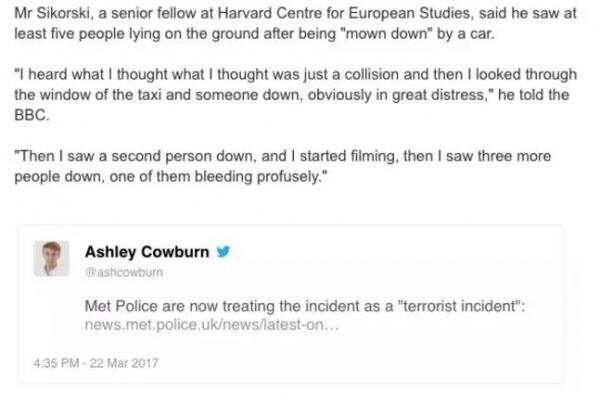600x404 pixels.
Task: Click the Twitter verified bird icon
Action: (x=223, y=252)
